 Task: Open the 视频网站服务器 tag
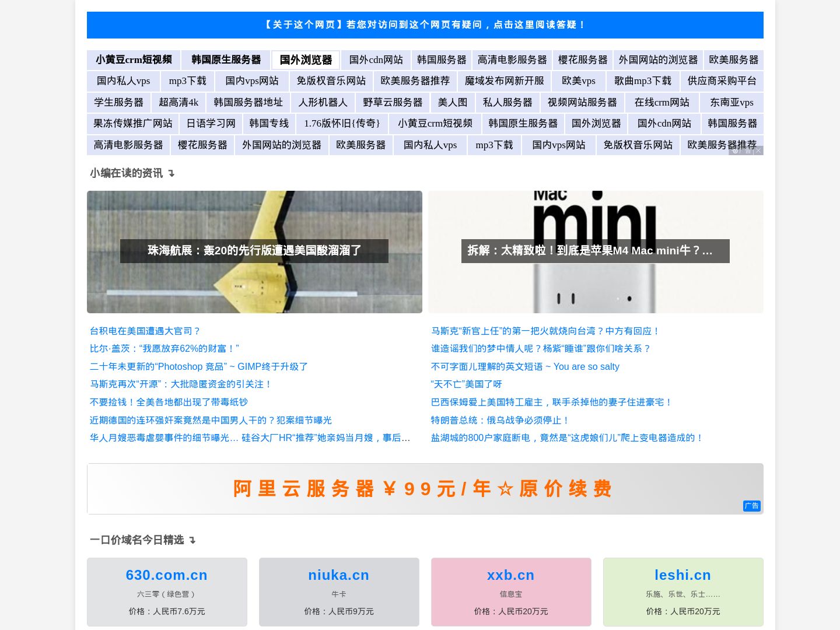coord(582,103)
